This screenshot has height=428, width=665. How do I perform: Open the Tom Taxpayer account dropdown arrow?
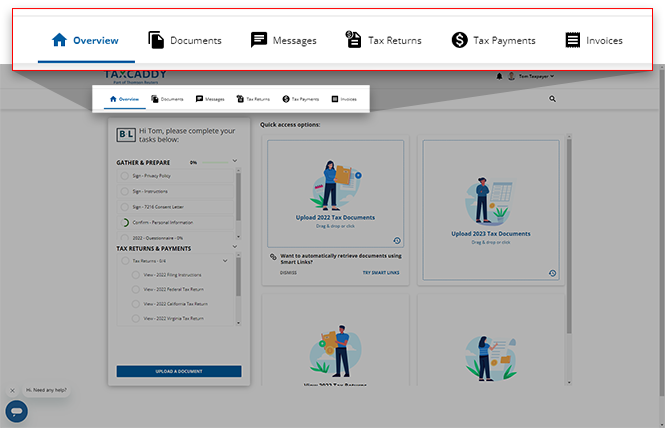point(552,76)
